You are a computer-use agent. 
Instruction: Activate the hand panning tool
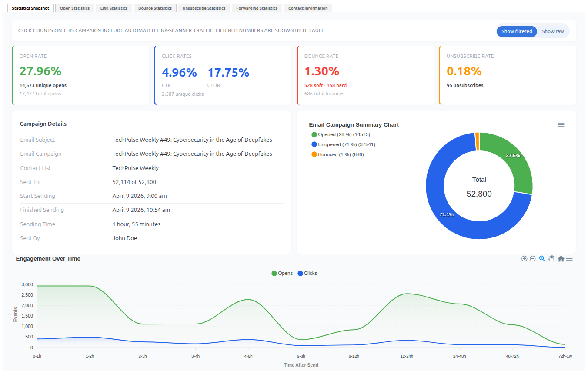[x=551, y=258]
